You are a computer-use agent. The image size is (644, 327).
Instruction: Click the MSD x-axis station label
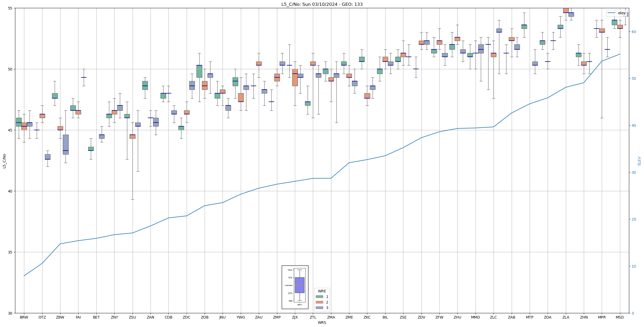click(x=620, y=317)
